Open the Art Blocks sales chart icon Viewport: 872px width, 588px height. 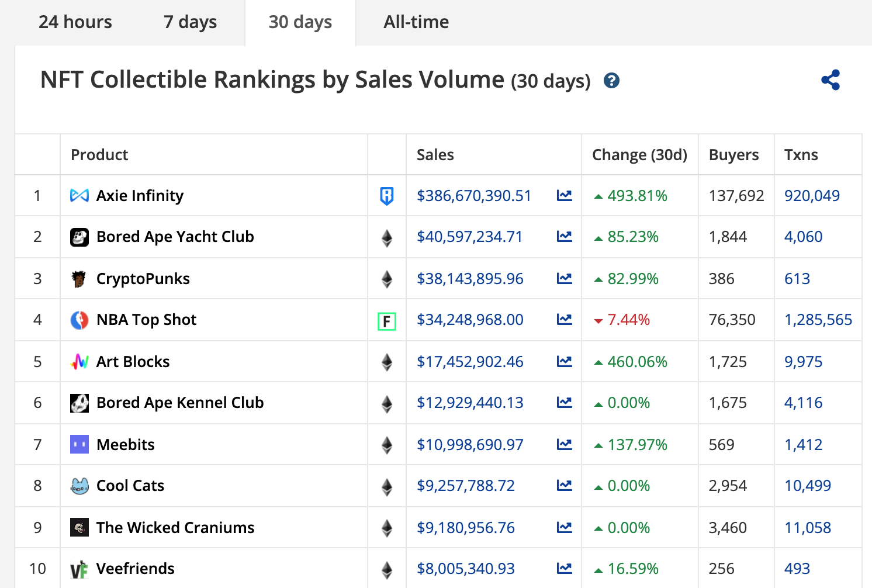point(565,361)
